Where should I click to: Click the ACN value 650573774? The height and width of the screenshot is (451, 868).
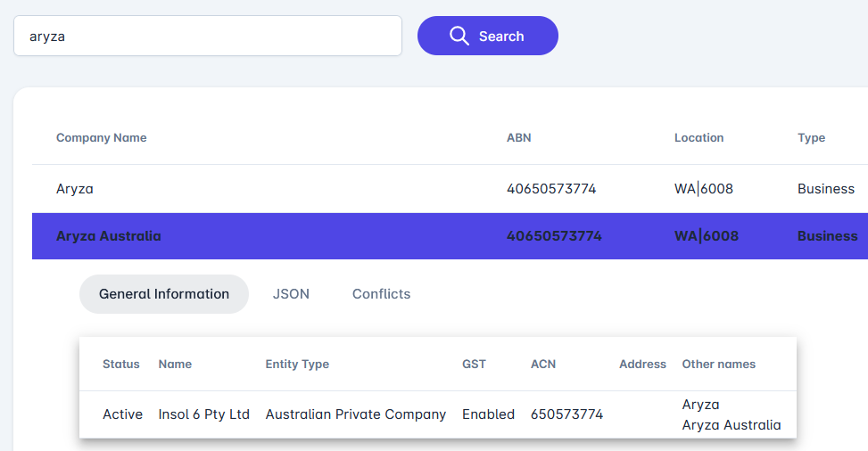pyautogui.click(x=566, y=414)
